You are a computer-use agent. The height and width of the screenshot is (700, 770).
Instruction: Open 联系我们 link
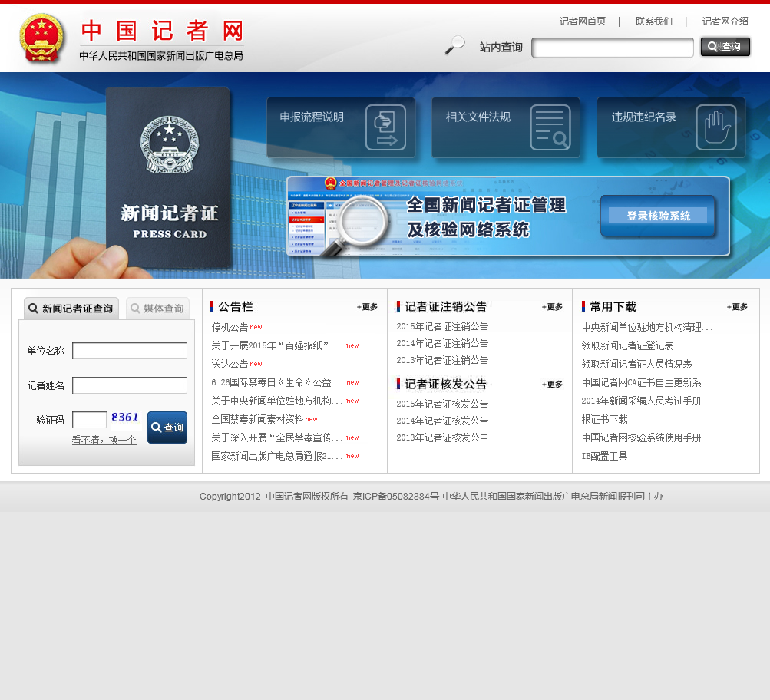pos(653,21)
